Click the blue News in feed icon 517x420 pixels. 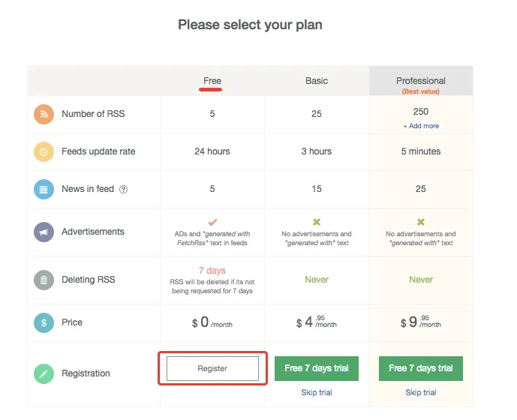[44, 189]
